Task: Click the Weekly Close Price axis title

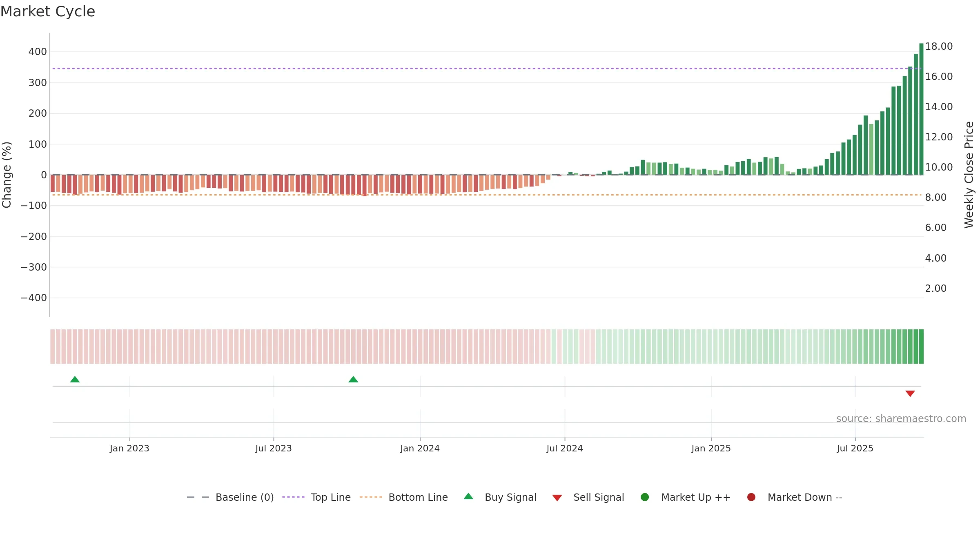Action: tap(969, 175)
